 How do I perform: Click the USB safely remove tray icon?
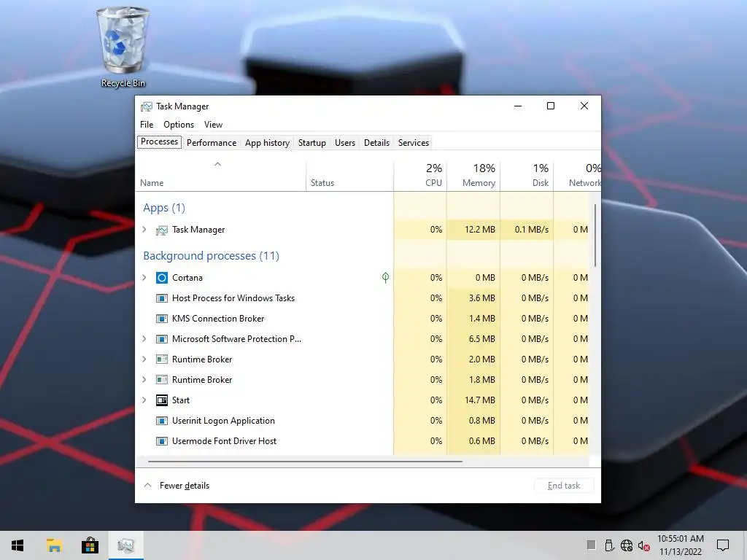(609, 545)
